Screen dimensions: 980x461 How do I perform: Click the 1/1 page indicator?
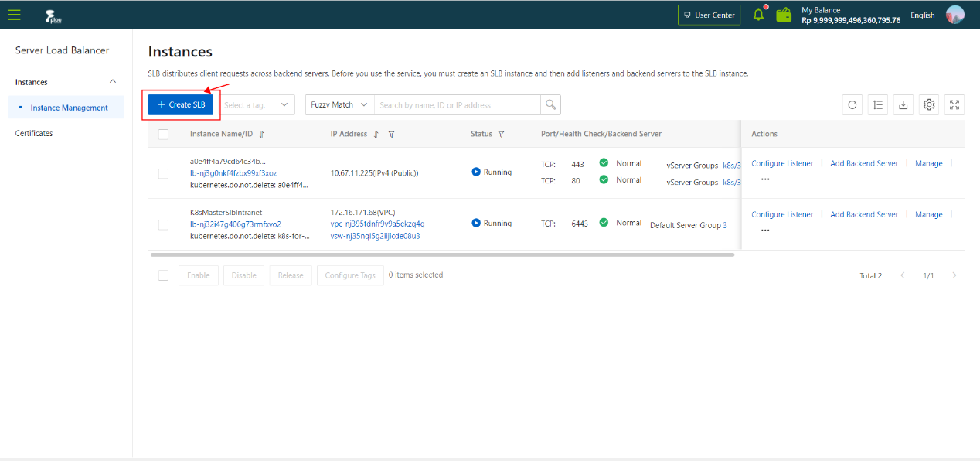[928, 275]
